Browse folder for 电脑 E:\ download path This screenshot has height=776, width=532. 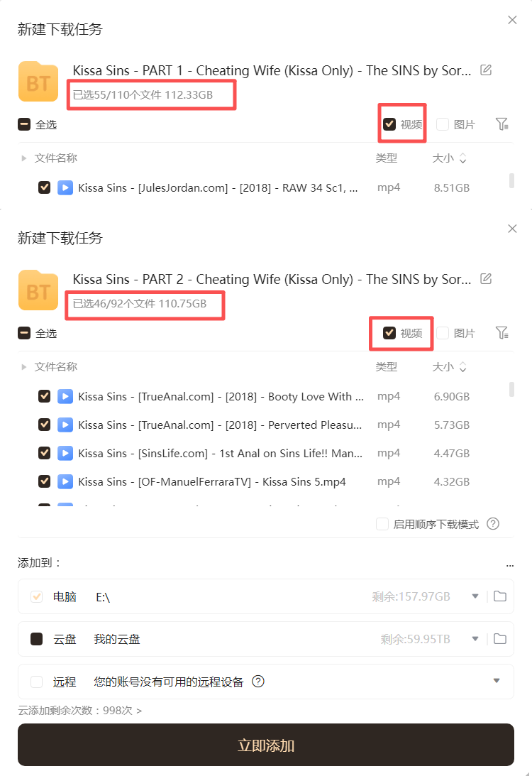click(x=500, y=596)
